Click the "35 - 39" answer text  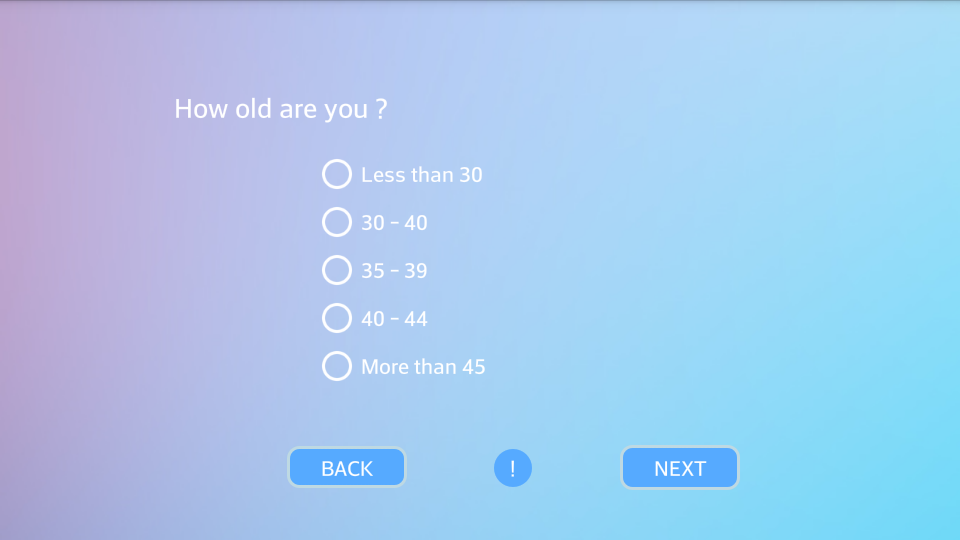tap(394, 271)
